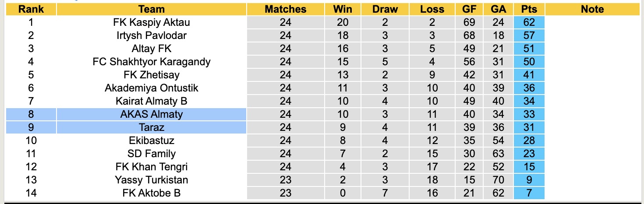Click the Ekibastuz team name
644x204 pixels.
[x=151, y=141]
